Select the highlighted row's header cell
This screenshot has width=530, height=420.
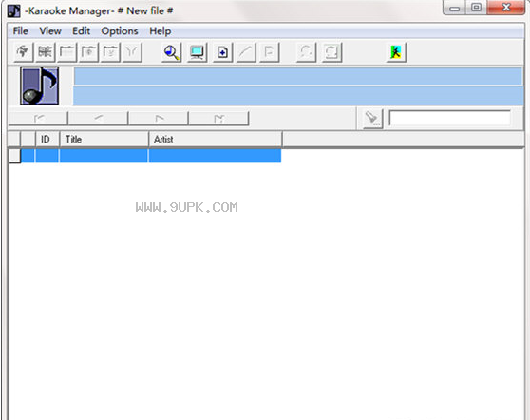[x=14, y=156]
